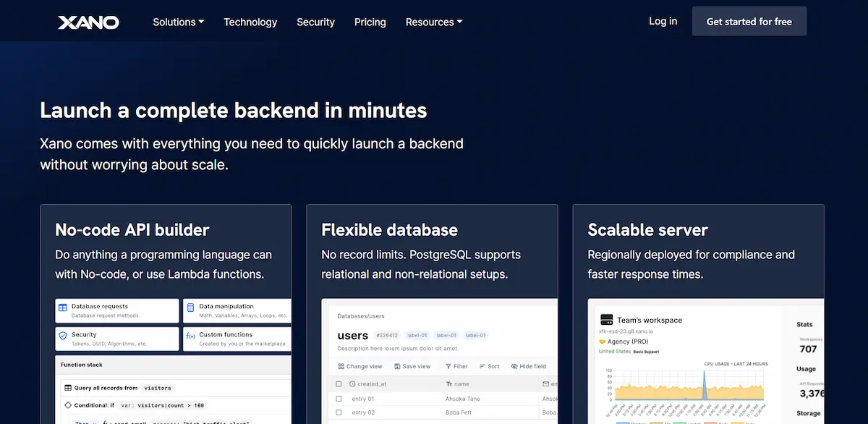Click the Tr text icon in name column
Image resolution: width=868 pixels, height=424 pixels.
tap(449, 384)
